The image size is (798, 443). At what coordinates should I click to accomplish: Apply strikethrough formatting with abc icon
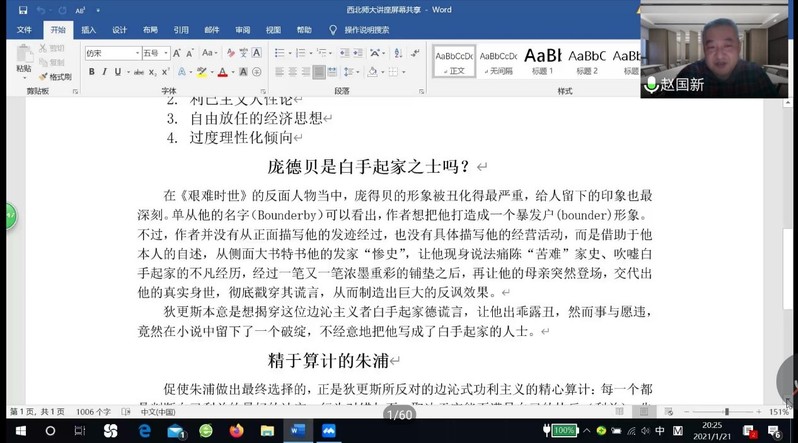(x=140, y=72)
